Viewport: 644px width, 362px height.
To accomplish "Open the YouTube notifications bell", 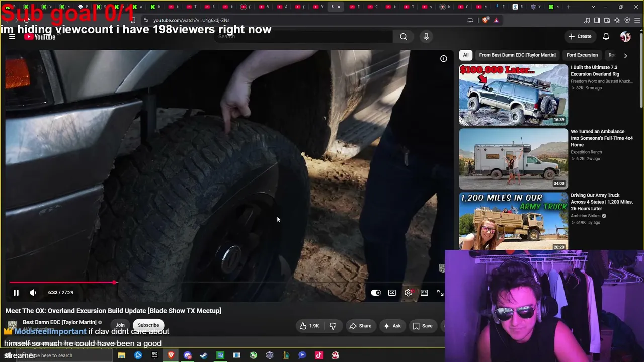I will pyautogui.click(x=606, y=36).
